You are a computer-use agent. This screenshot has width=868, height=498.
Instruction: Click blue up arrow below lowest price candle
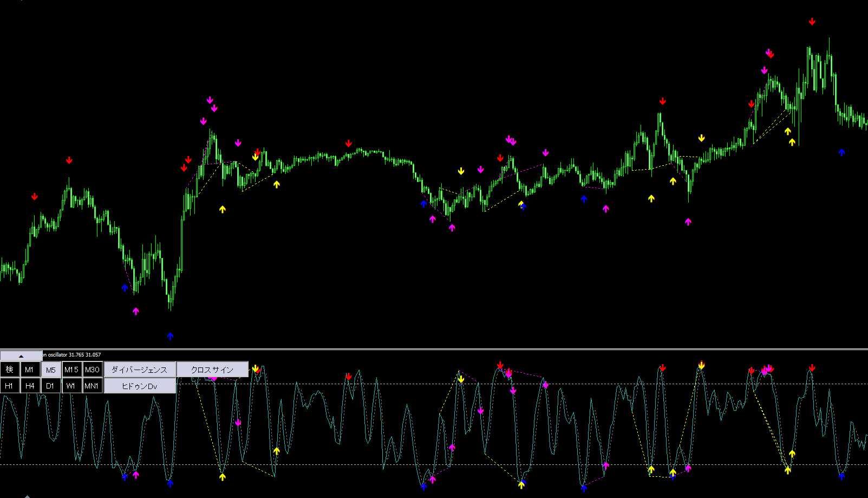click(x=170, y=337)
